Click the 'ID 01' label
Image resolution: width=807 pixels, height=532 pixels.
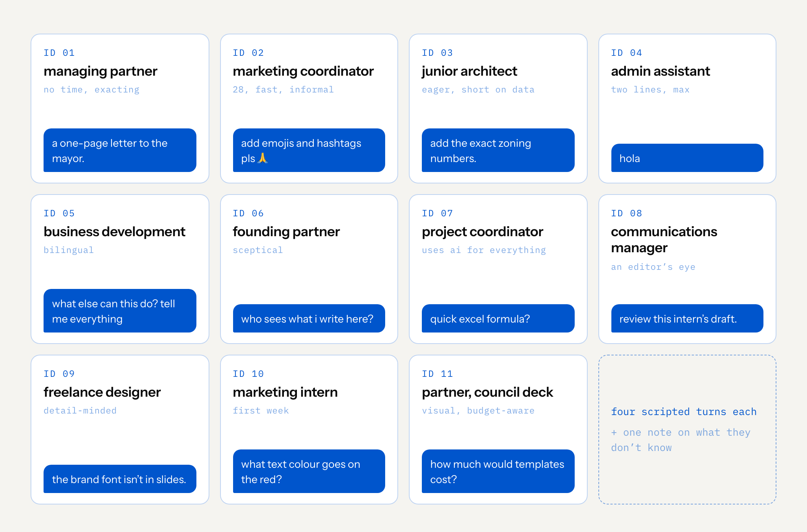[59, 53]
